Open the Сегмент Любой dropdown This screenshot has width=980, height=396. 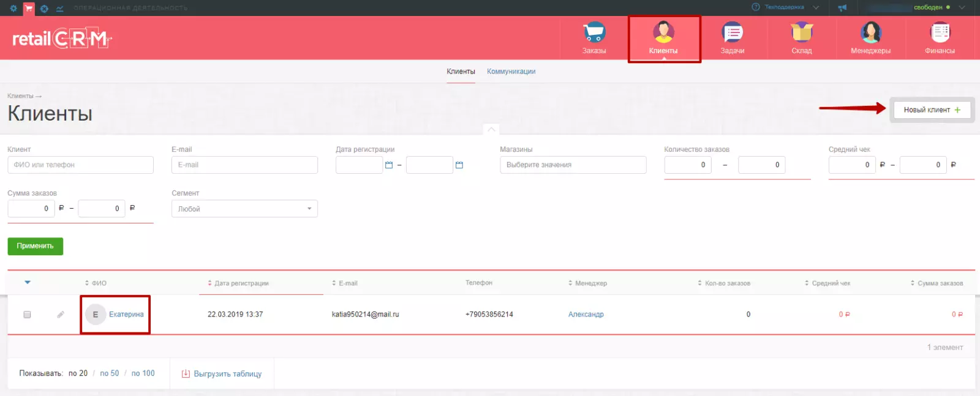click(244, 209)
